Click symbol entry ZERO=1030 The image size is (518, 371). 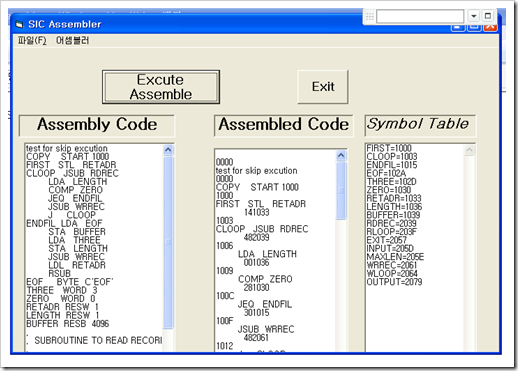point(389,190)
